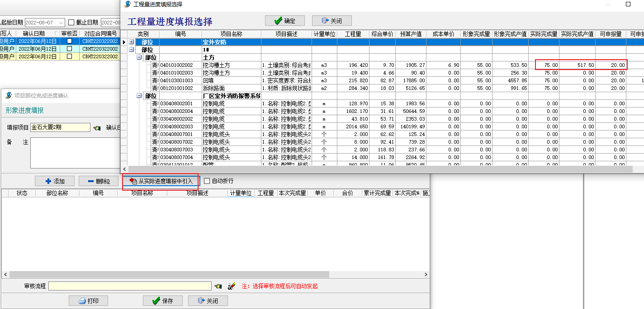Confirm selection with 确定 button

[285, 21]
